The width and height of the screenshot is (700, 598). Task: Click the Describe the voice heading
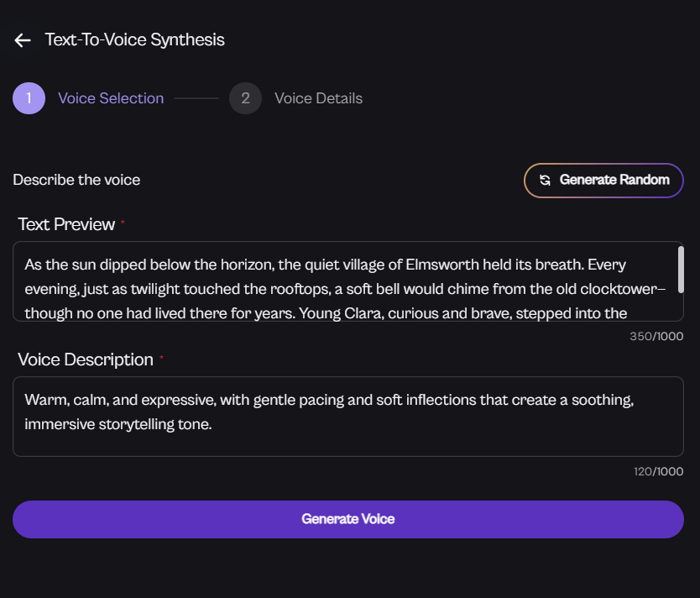[76, 180]
